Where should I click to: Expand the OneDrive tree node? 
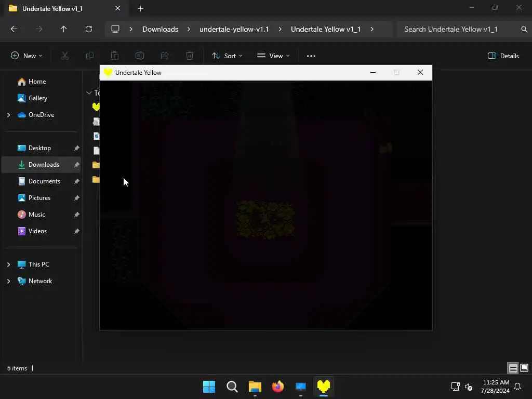coord(8,115)
